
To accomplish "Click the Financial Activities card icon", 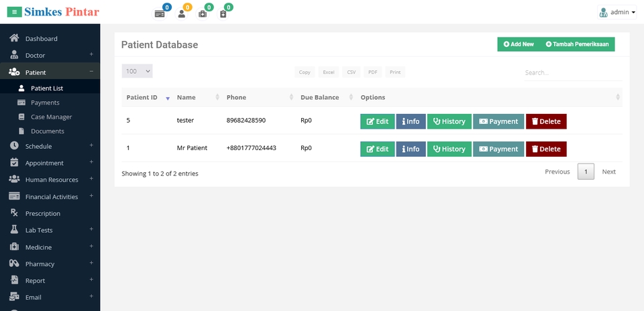I will click(x=14, y=196).
